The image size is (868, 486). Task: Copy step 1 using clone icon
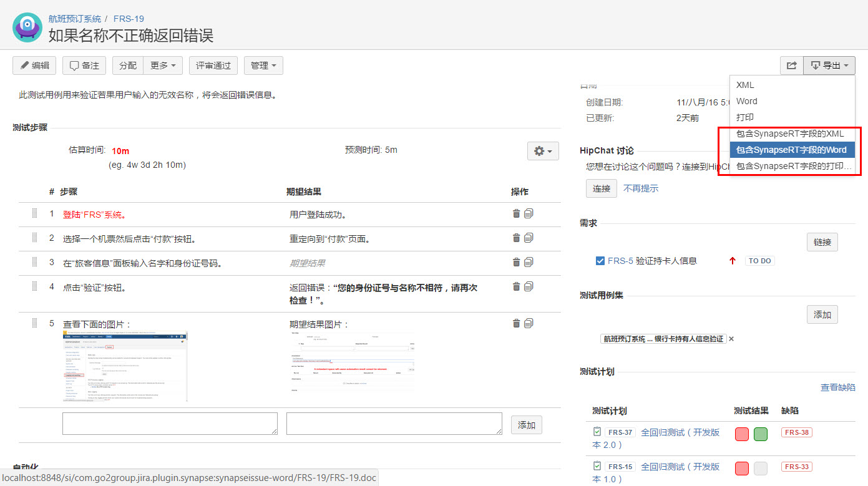(x=529, y=213)
